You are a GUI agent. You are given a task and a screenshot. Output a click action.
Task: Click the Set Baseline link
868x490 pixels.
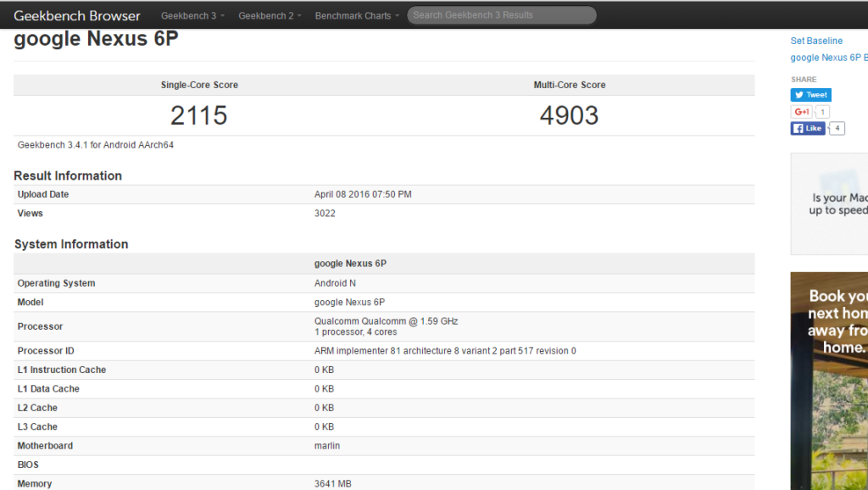[x=816, y=41]
